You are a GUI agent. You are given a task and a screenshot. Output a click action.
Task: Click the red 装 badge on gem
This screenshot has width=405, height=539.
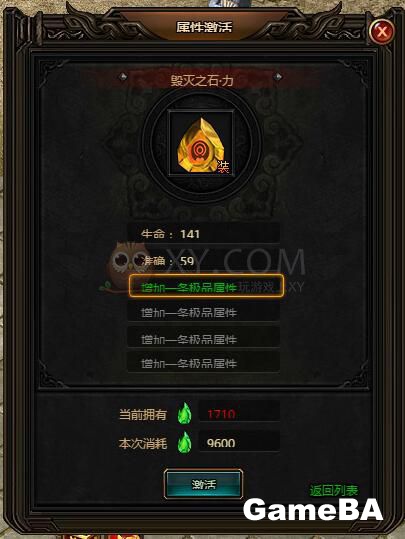[223, 167]
